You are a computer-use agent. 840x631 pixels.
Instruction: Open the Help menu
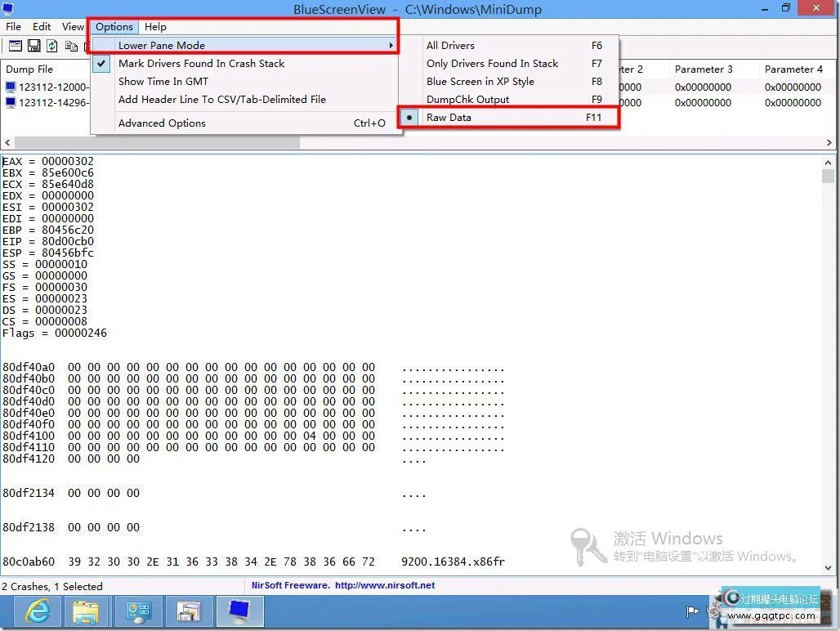coord(154,26)
